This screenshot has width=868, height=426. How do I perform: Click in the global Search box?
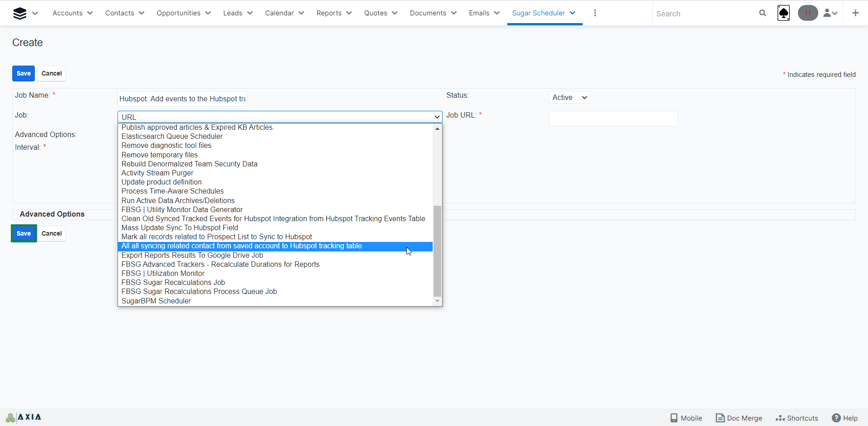tap(704, 14)
